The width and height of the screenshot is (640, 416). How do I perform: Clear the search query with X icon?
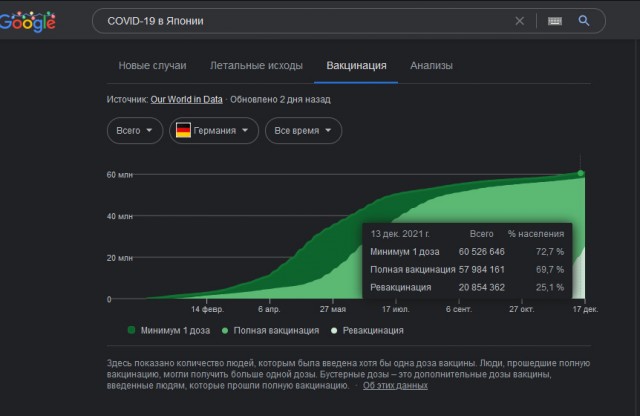pos(519,21)
